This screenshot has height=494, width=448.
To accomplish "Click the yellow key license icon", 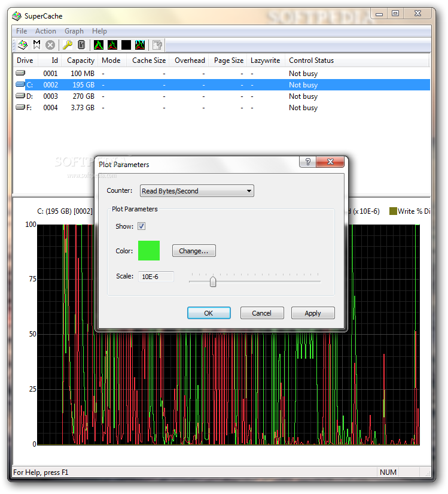I will [68, 45].
